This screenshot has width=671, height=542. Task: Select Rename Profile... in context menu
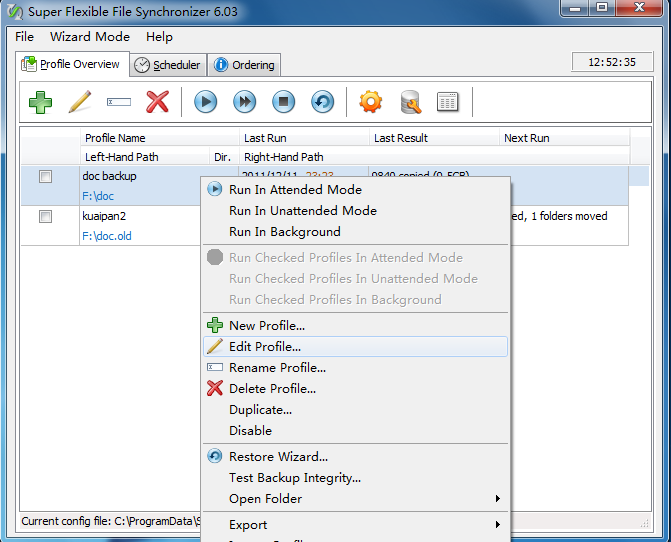(355, 367)
